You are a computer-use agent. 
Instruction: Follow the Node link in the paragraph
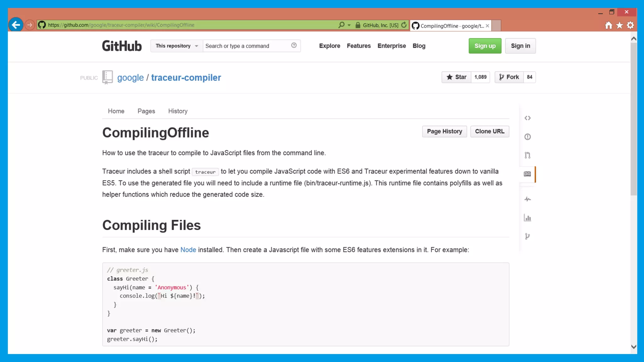coord(188,250)
